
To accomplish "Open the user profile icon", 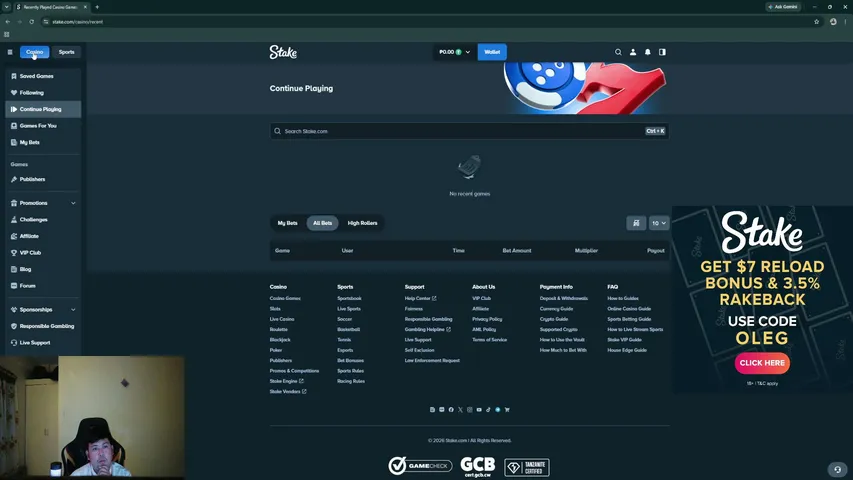I will coord(633,52).
